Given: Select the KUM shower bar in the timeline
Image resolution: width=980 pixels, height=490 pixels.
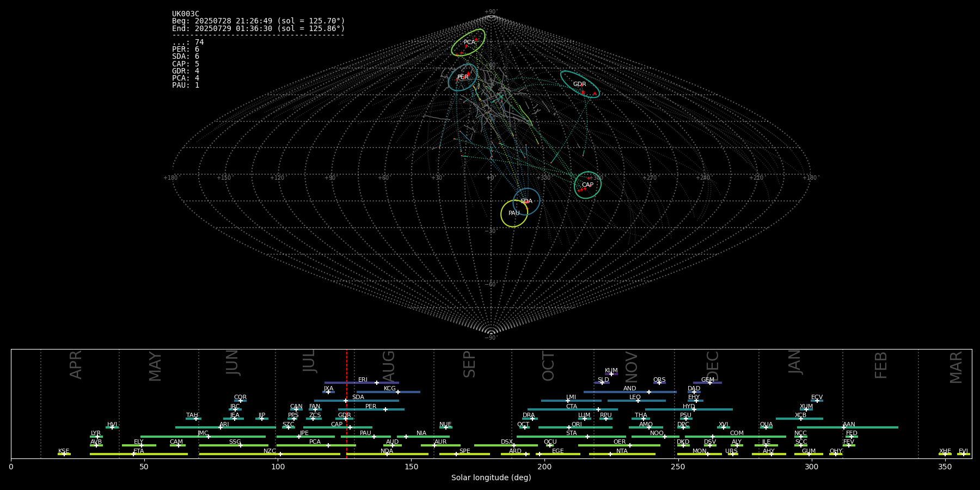Looking at the screenshot, I should point(611,374).
